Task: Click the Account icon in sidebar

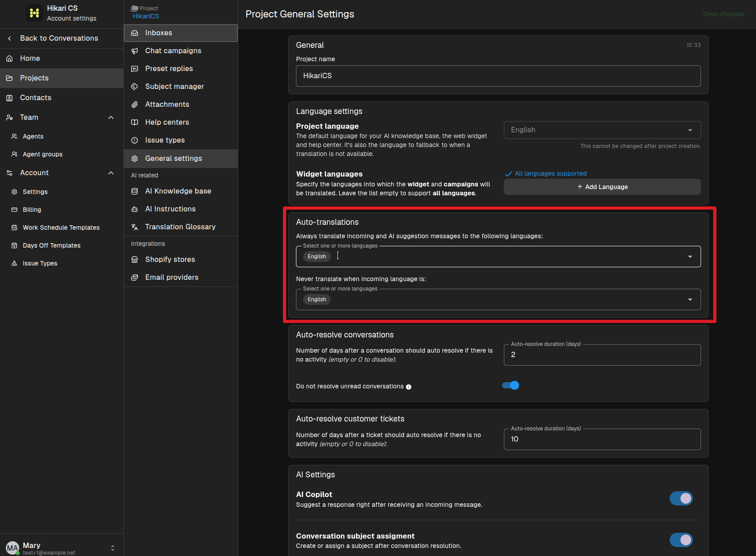Action: 9,173
